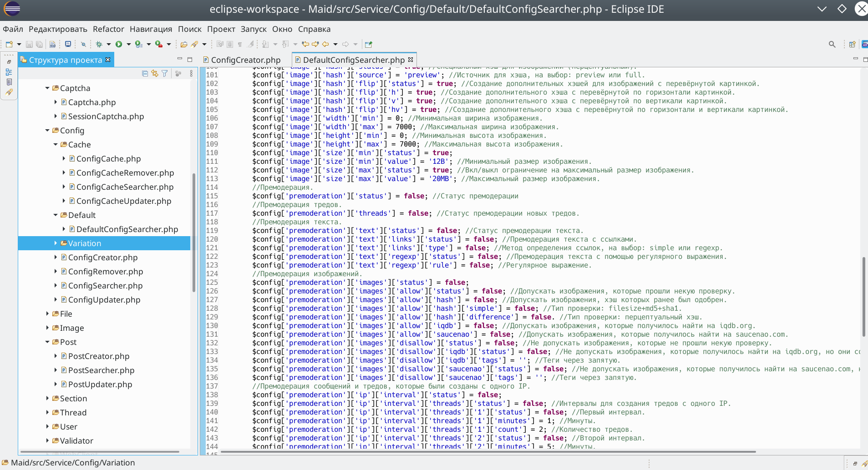Go to previous edit location arrow
The image size is (868, 470).
point(305,44)
